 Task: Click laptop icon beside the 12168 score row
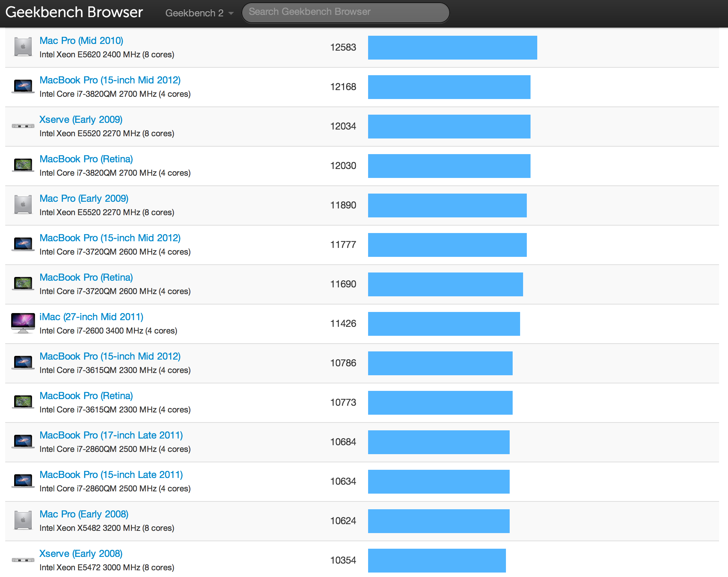[23, 86]
